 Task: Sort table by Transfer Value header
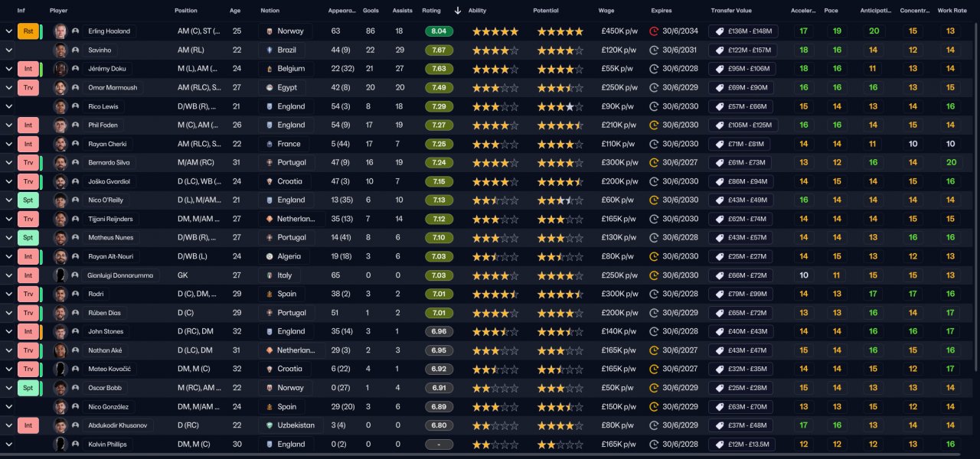click(731, 11)
